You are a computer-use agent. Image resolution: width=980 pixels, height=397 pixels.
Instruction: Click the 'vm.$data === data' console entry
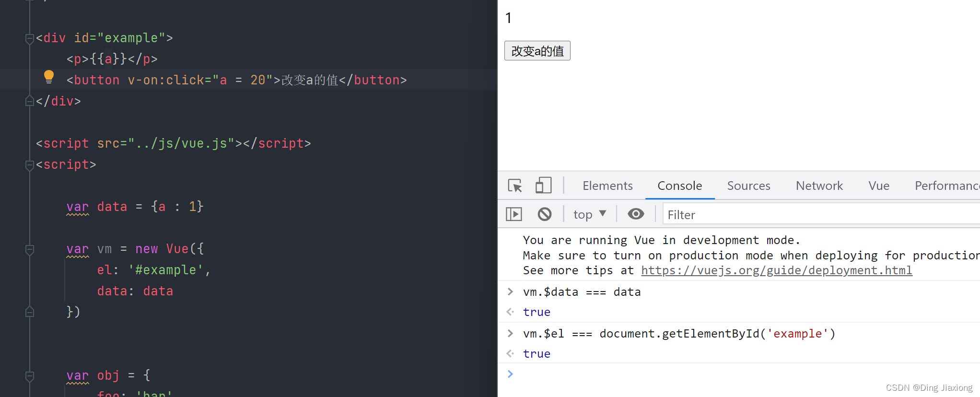coord(582,292)
